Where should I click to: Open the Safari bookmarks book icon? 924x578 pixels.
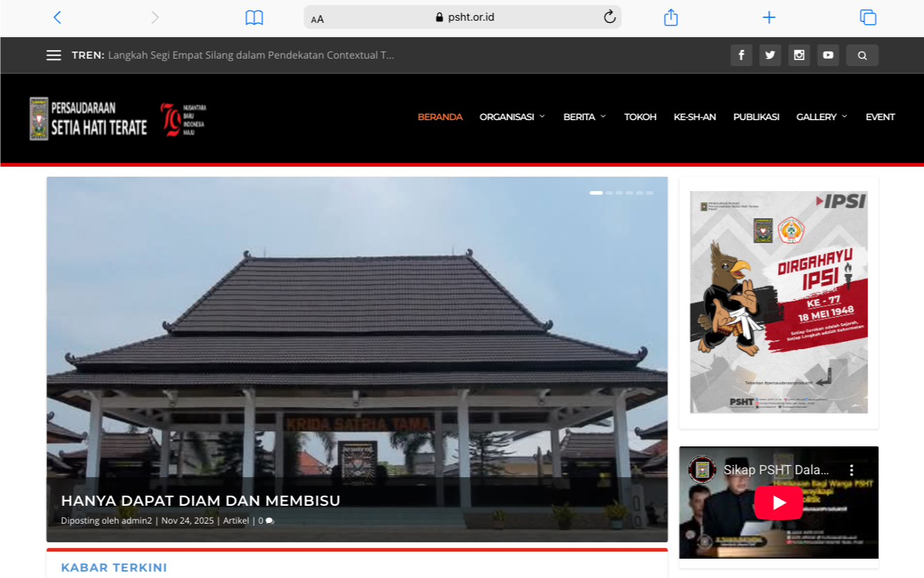pyautogui.click(x=254, y=17)
